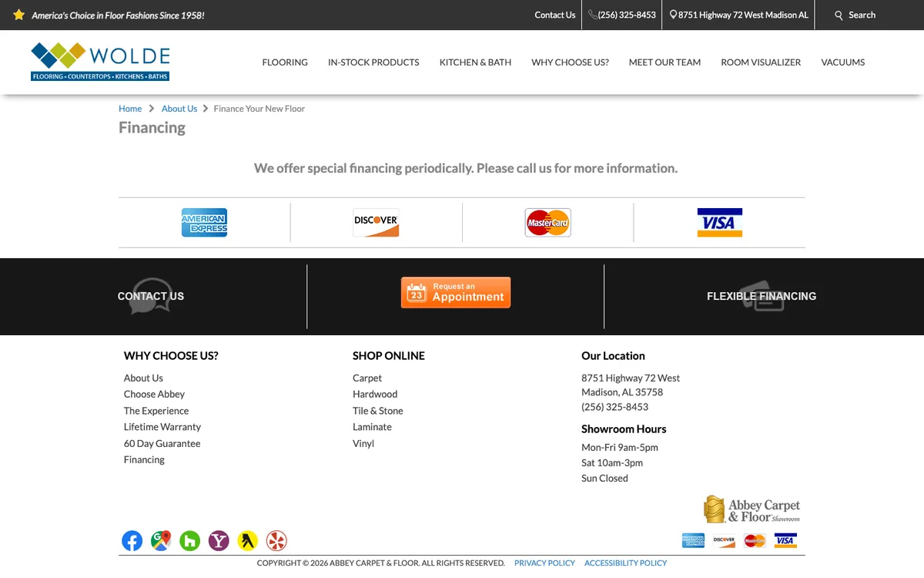The image size is (924, 578).
Task: Shop Laminate in the footer
Action: point(372,427)
